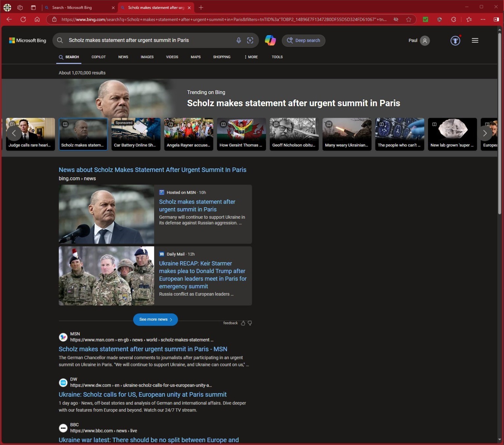Screen dimensions: 504x445
Task: Give thumbs down feedback on news
Action: [250, 323]
